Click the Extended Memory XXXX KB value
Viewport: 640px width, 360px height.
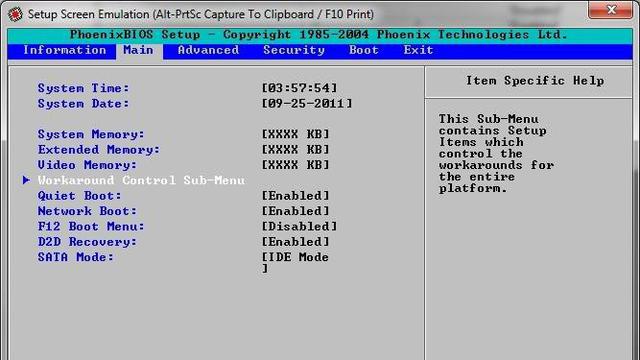coord(296,150)
